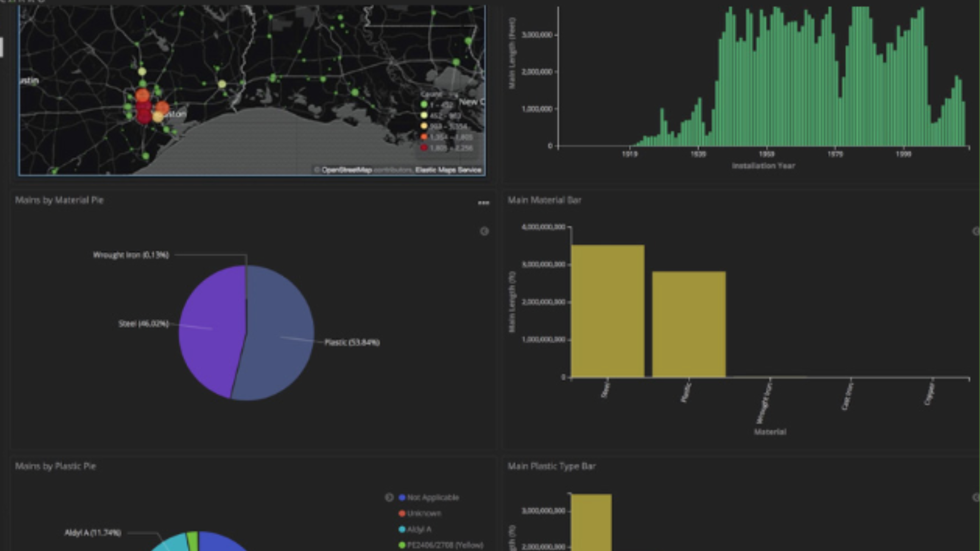
Task: Click the Cast Iron axis label
Action: click(847, 396)
